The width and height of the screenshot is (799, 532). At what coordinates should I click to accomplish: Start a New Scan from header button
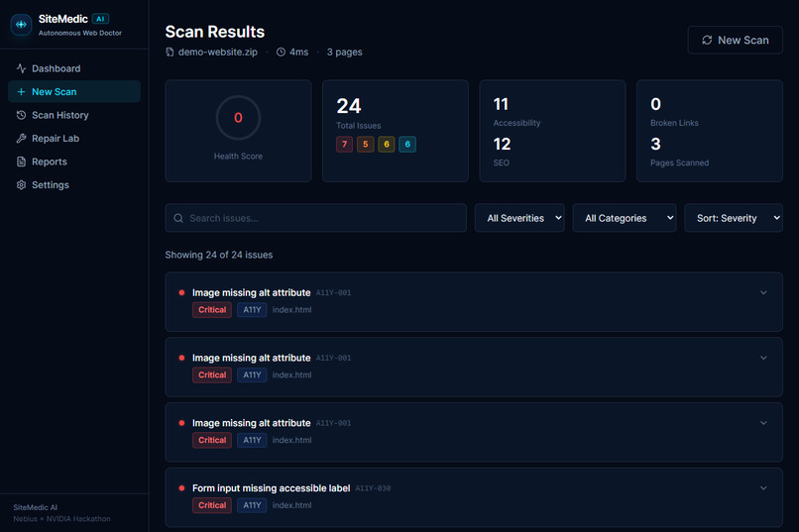click(735, 40)
